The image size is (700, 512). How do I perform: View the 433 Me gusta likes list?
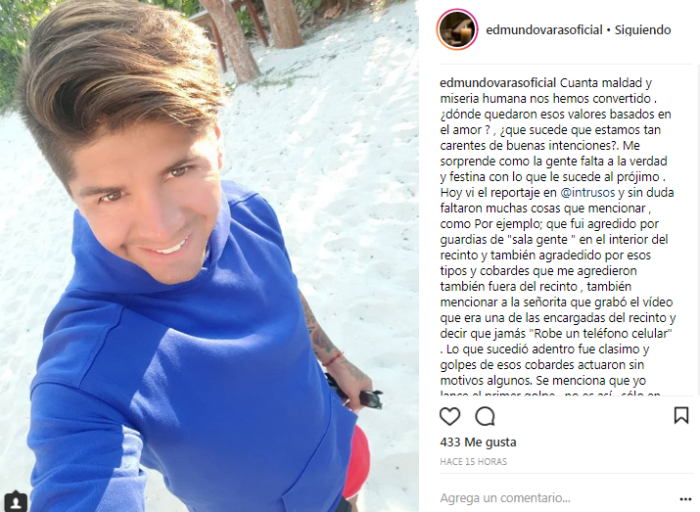click(x=478, y=442)
